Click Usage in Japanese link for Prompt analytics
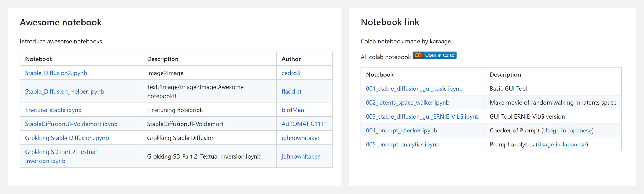Viewport: 644px width, 194px height. [562, 144]
